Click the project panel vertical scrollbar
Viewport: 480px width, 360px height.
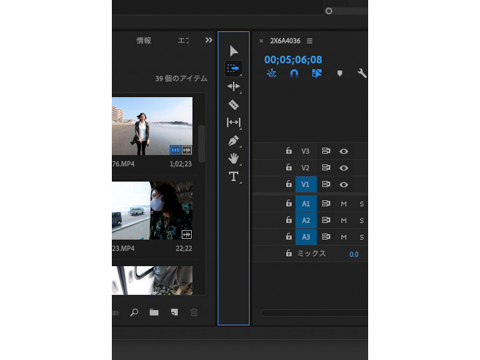(201, 144)
